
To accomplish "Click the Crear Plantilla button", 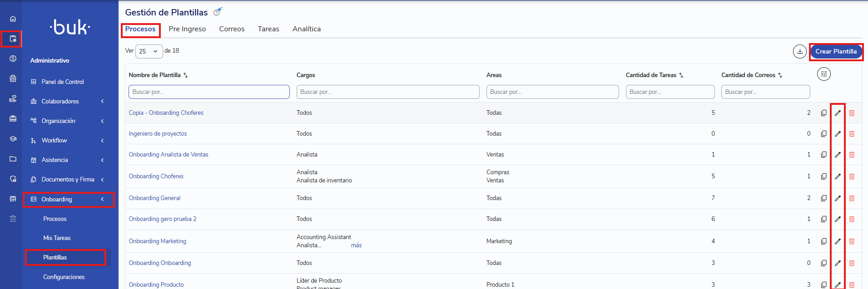I will (x=836, y=51).
